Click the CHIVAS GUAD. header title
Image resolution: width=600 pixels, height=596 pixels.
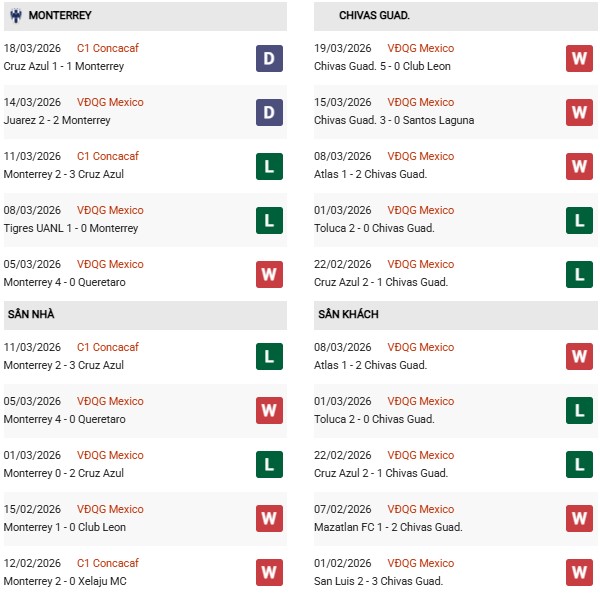[x=374, y=16]
